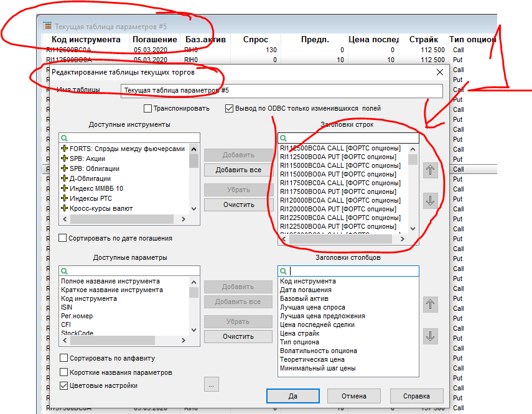The height and width of the screenshot is (414, 532).
Task: Expand SPB: Акции class
Action: (64, 159)
